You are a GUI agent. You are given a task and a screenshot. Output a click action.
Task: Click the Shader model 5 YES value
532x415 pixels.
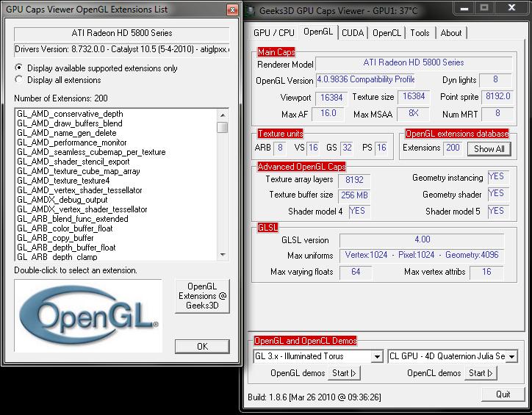497,211
